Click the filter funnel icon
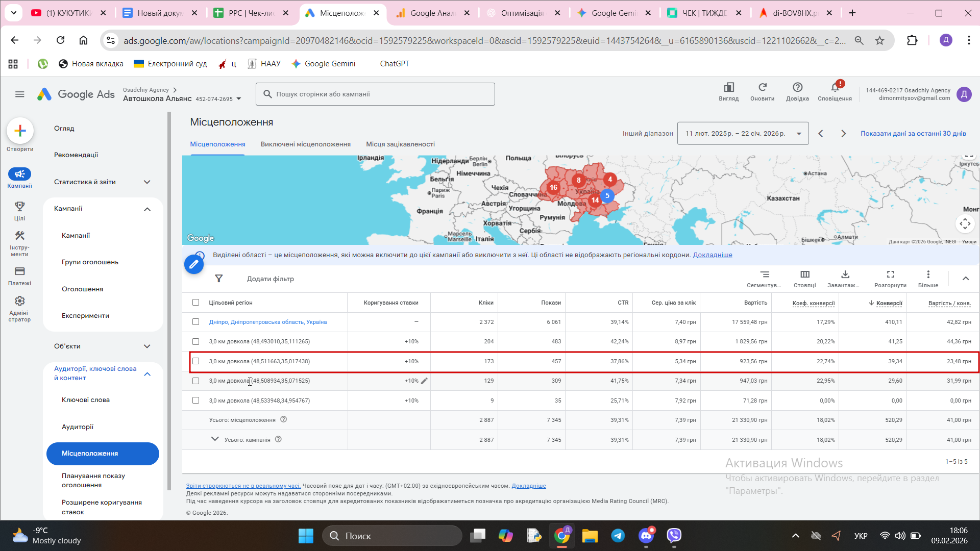Screen dimensions: 980x551 (219, 279)
